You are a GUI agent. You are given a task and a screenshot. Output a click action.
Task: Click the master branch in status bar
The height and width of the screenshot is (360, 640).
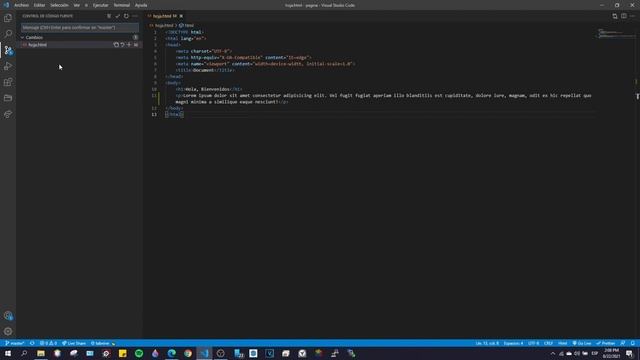coord(15,343)
